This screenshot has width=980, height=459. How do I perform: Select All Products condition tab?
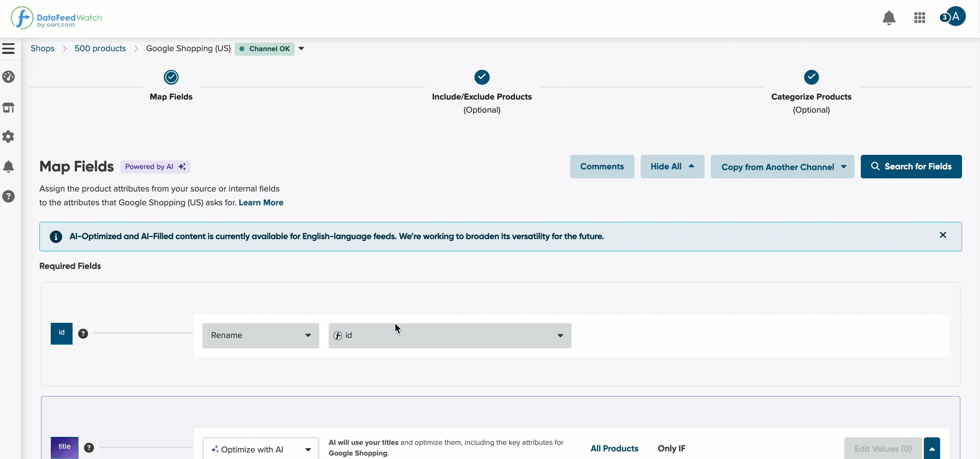tap(614, 448)
